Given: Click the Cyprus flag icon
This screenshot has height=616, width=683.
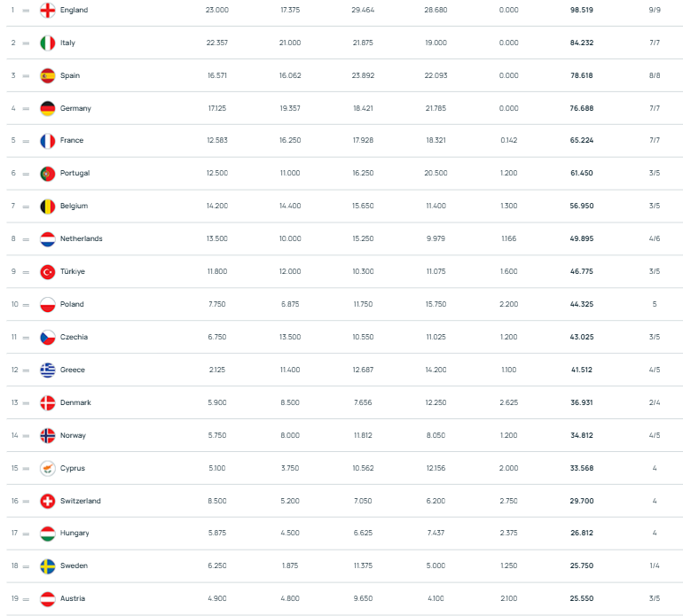Looking at the screenshot, I should 48,468.
